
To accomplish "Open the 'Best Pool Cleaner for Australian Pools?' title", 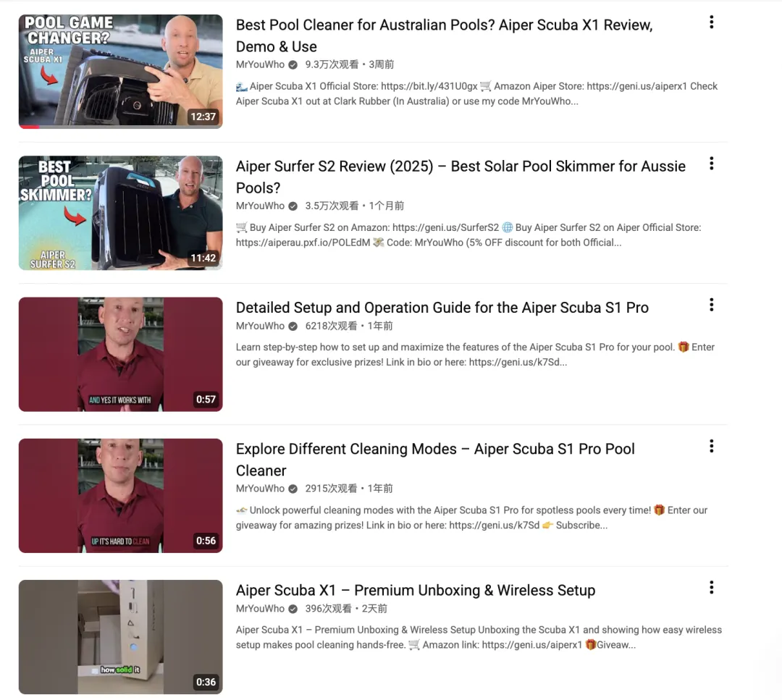I will point(444,35).
